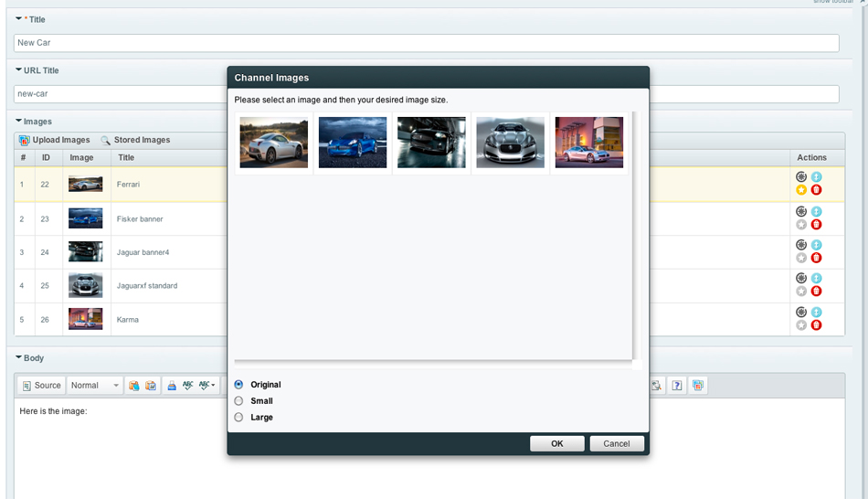The image size is (868, 499).
Task: Click the Ferrari row's yellow cover star
Action: click(801, 190)
